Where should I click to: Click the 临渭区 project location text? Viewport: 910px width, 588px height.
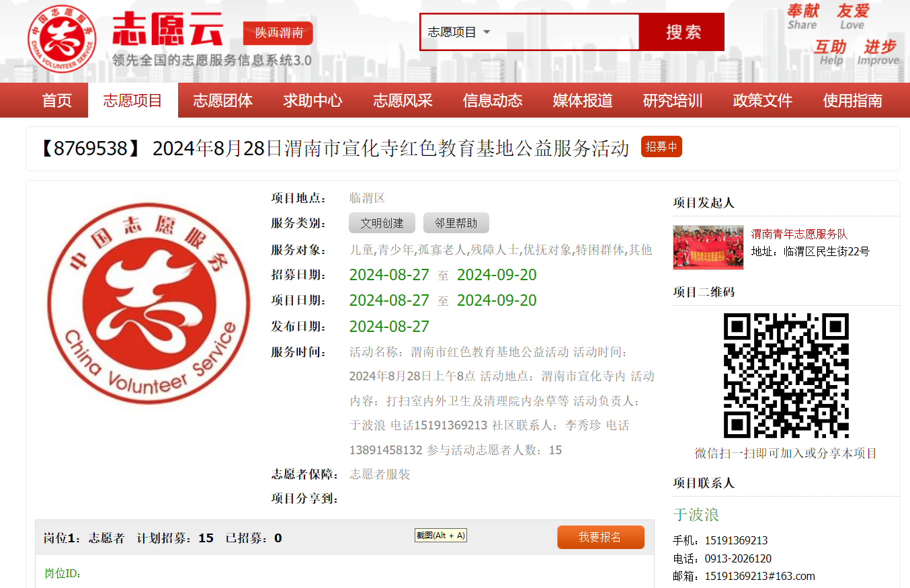pyautogui.click(x=367, y=198)
